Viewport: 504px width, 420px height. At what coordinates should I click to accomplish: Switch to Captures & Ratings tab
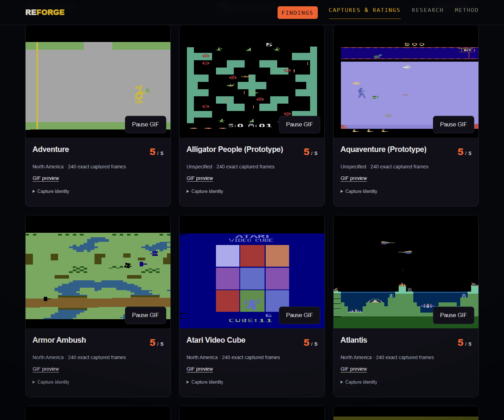tap(364, 10)
